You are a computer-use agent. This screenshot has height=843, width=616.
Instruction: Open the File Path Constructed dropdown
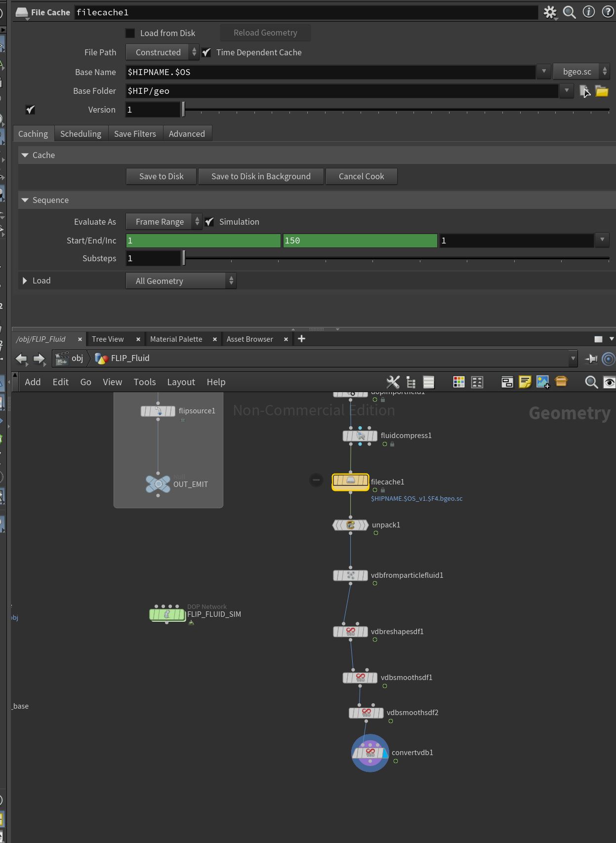(163, 52)
